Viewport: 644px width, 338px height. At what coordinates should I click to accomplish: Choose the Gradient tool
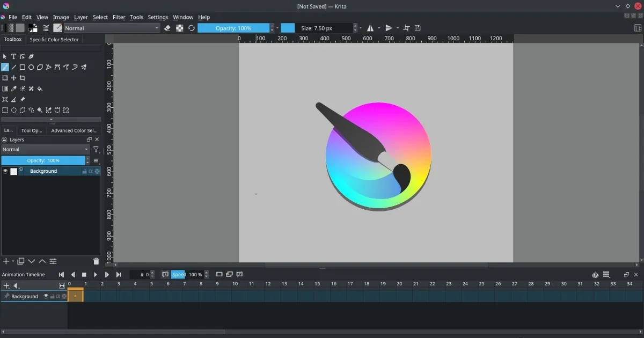(5, 89)
